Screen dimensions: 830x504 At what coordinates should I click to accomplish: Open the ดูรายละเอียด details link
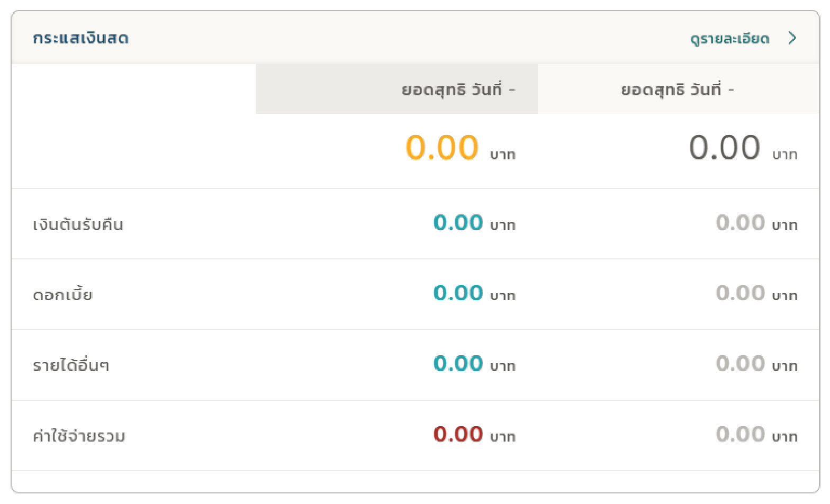click(x=729, y=39)
